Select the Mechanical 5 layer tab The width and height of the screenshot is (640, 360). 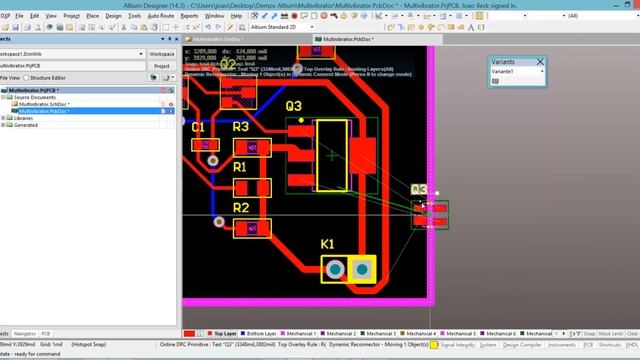point(458,333)
